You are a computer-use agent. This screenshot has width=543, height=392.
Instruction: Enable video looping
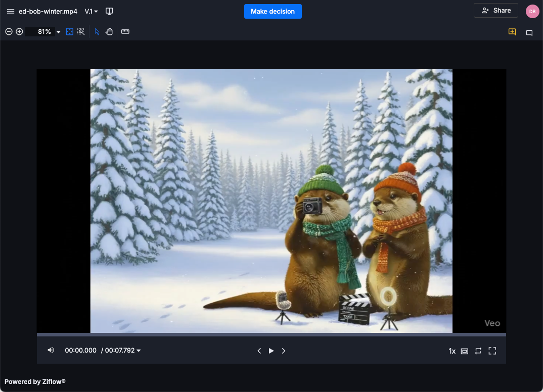478,351
